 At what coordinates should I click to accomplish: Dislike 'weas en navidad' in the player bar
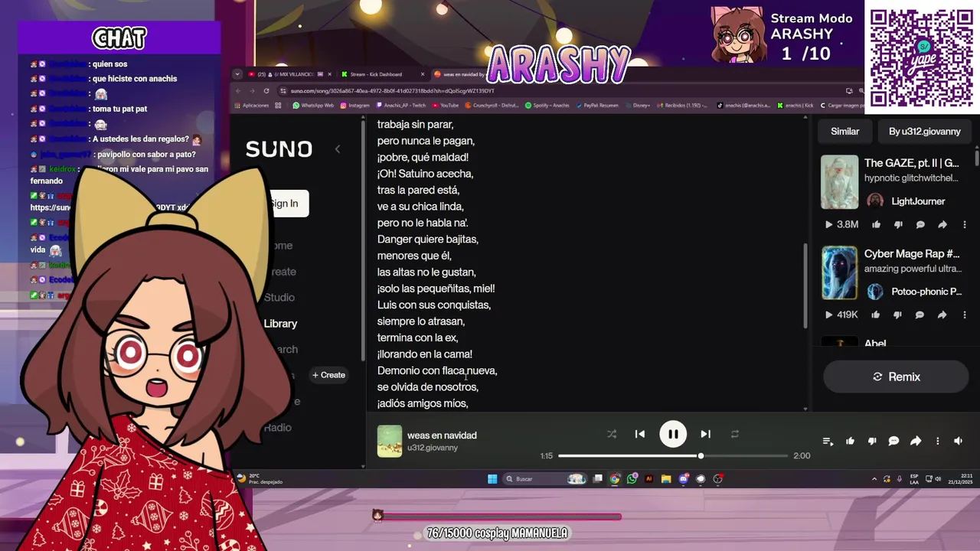click(x=872, y=441)
